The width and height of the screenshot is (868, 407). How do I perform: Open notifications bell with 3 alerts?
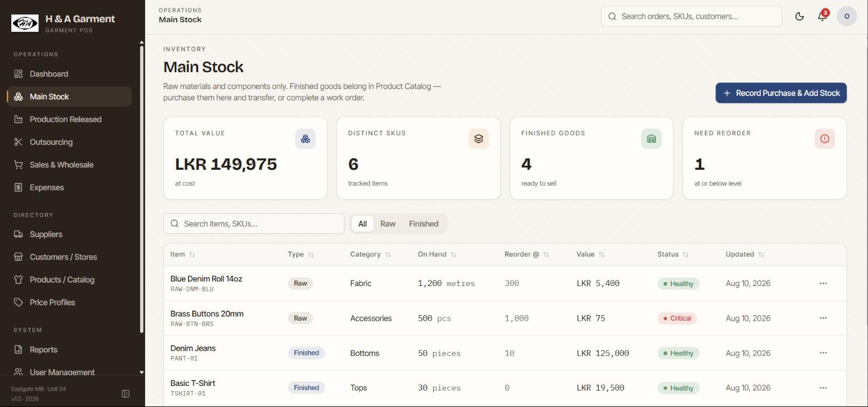point(823,16)
